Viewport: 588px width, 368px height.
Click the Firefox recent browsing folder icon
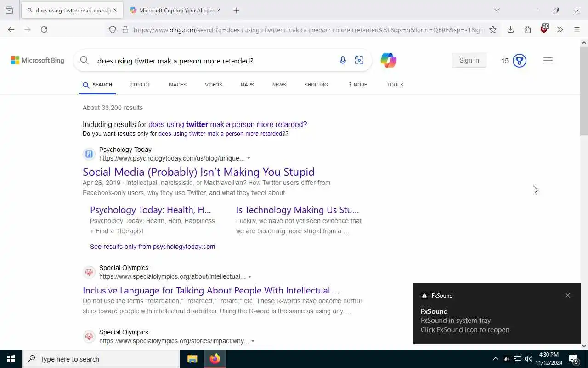click(9, 10)
